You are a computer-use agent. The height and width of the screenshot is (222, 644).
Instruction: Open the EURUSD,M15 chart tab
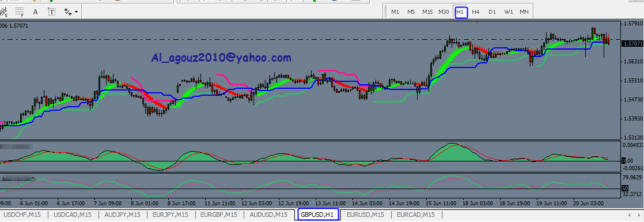pos(365,215)
